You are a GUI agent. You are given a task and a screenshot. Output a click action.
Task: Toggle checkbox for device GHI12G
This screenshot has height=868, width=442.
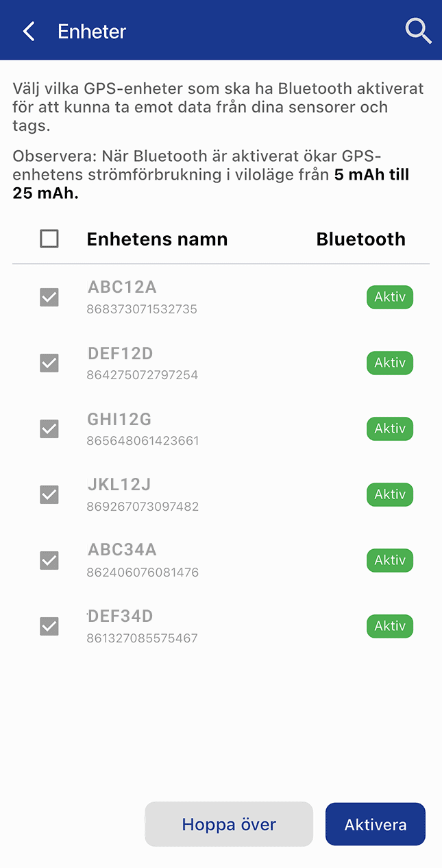coord(49,429)
